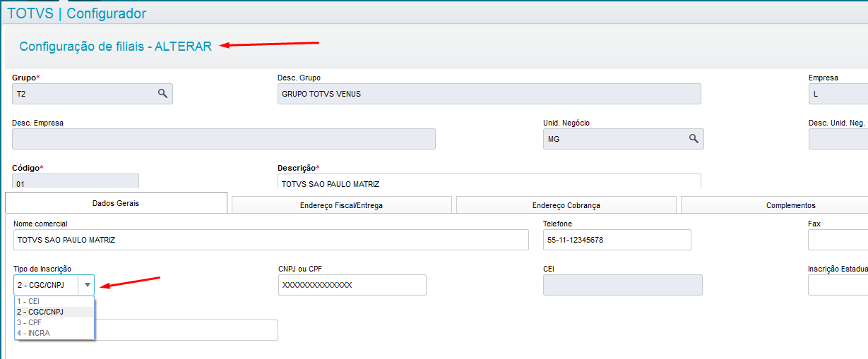Viewport: 868px width, 359px height.
Task: Click Unid. Negócio field showing MG
Action: pos(624,139)
